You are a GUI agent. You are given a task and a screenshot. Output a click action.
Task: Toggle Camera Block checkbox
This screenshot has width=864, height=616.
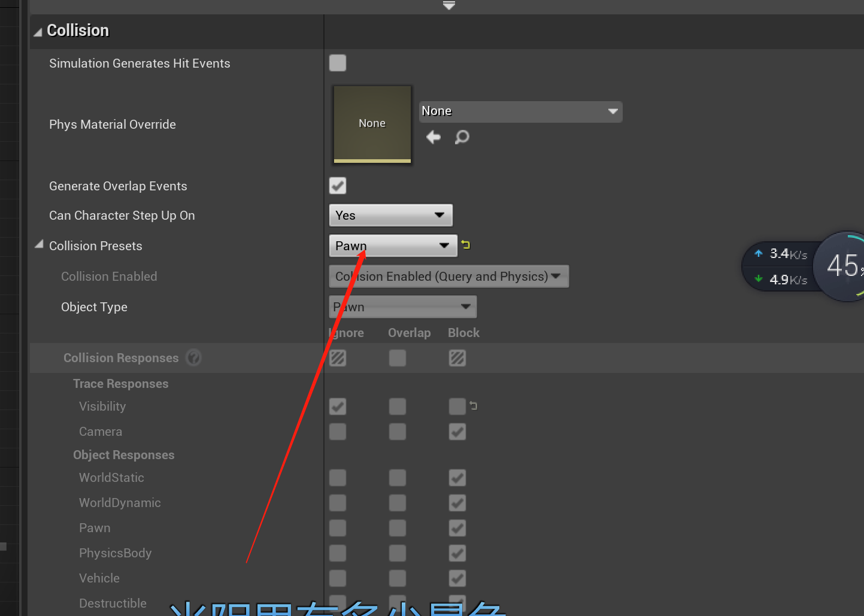(x=457, y=432)
